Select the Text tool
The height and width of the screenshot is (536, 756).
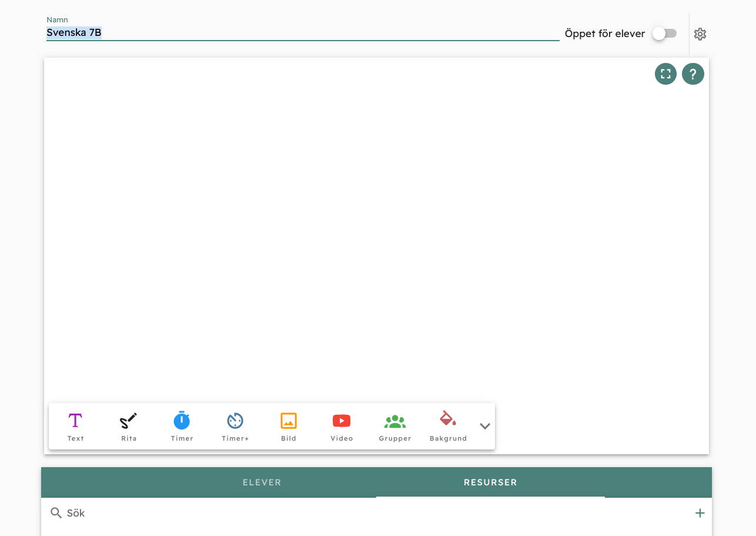tap(75, 427)
